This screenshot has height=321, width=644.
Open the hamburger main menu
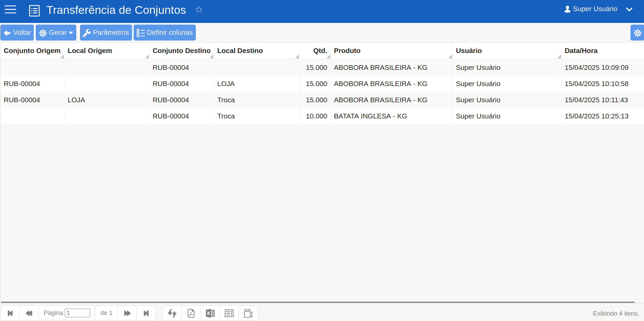pos(10,10)
